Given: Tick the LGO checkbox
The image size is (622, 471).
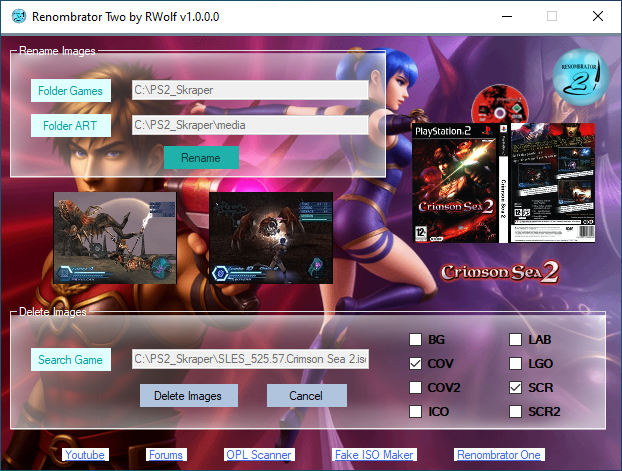Looking at the screenshot, I should [x=515, y=363].
